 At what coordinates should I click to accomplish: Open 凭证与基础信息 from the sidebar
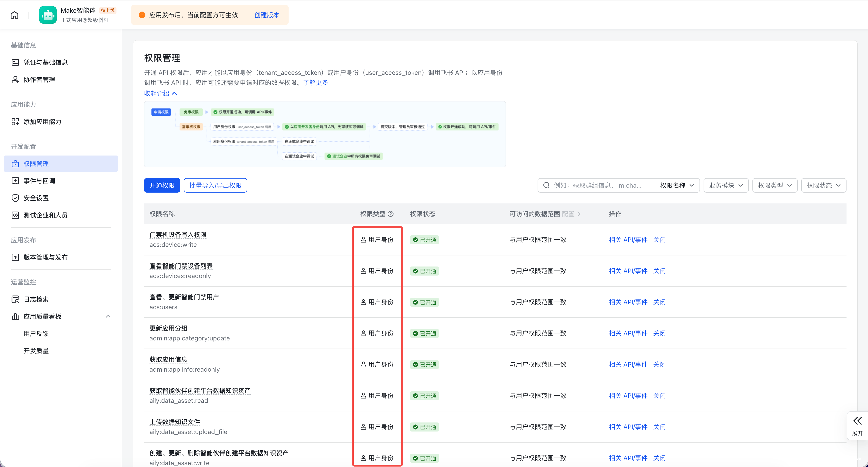(45, 62)
